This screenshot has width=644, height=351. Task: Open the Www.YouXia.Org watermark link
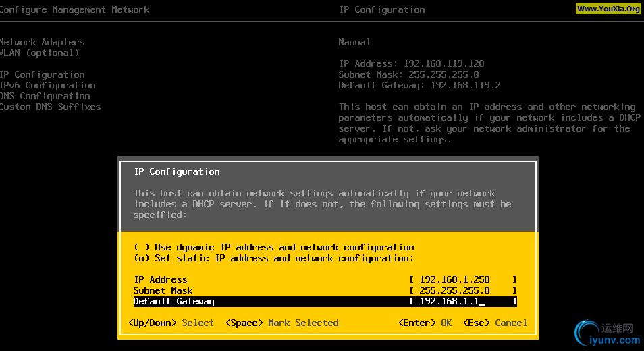[x=608, y=9]
